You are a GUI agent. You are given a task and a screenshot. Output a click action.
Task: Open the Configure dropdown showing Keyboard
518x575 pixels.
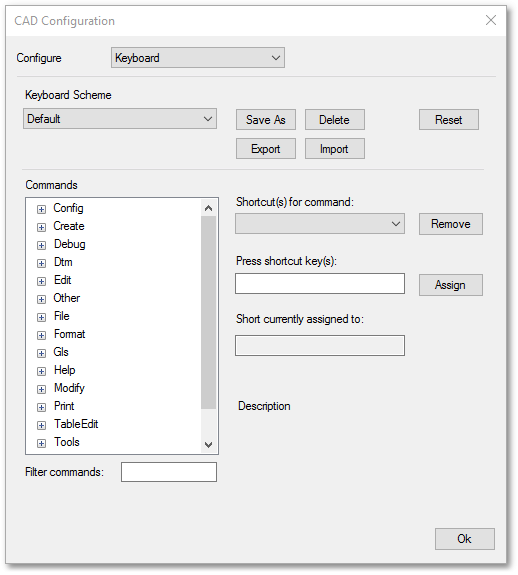(198, 58)
